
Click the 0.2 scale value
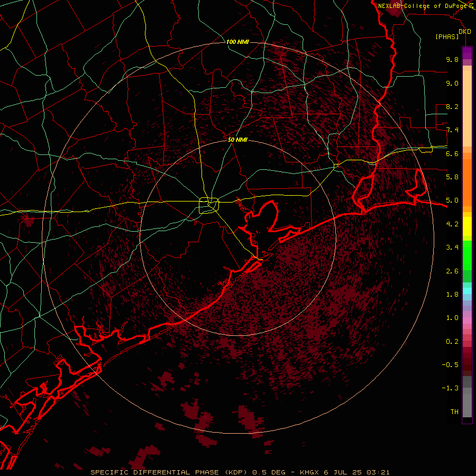coord(452,342)
